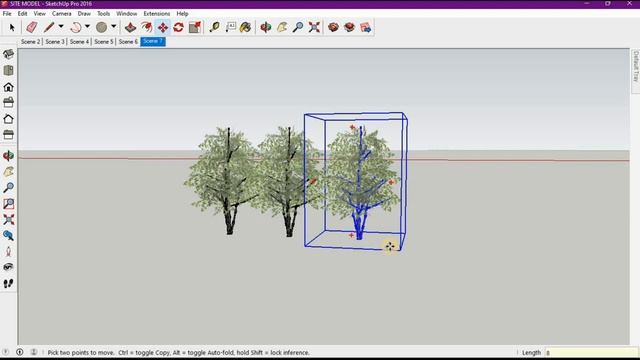Image resolution: width=640 pixels, height=360 pixels.
Task: Expand the shape tool dropdown arrow
Action: [113, 27]
